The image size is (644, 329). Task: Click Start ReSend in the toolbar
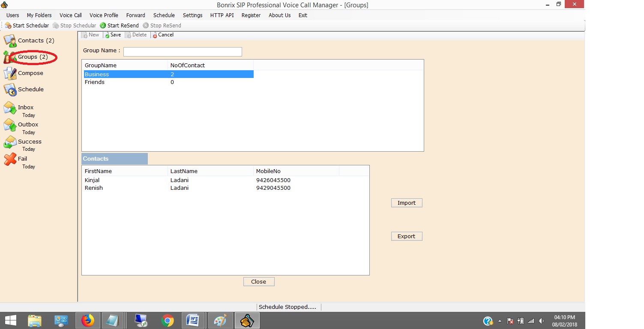(120, 26)
